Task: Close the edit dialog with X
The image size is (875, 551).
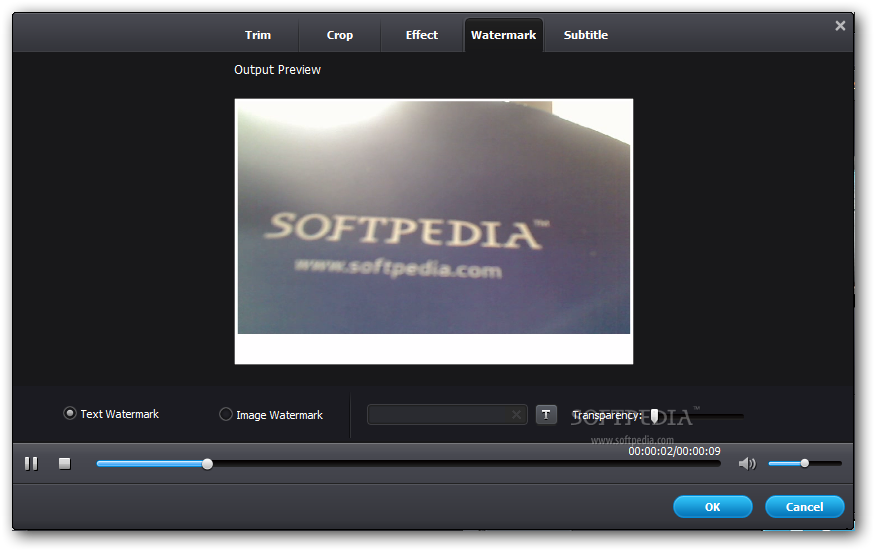Action: (x=840, y=26)
